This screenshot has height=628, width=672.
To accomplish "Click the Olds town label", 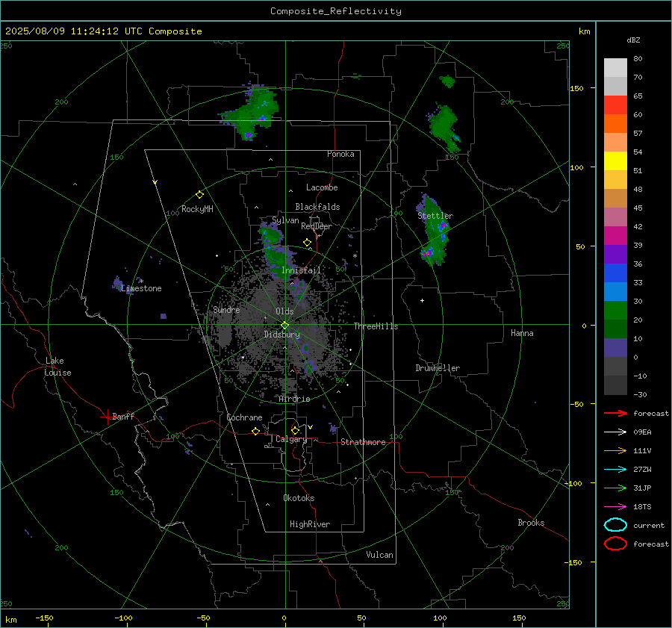I will point(284,311).
